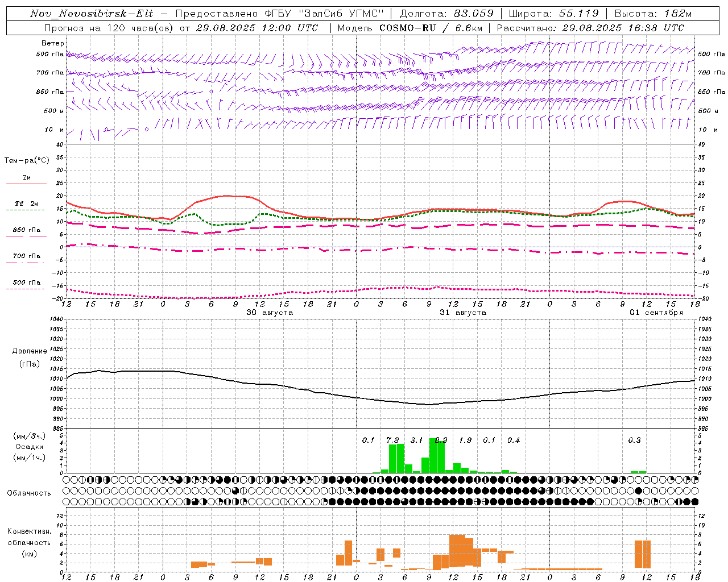Click the (км) convective cloud unit label

(29, 554)
